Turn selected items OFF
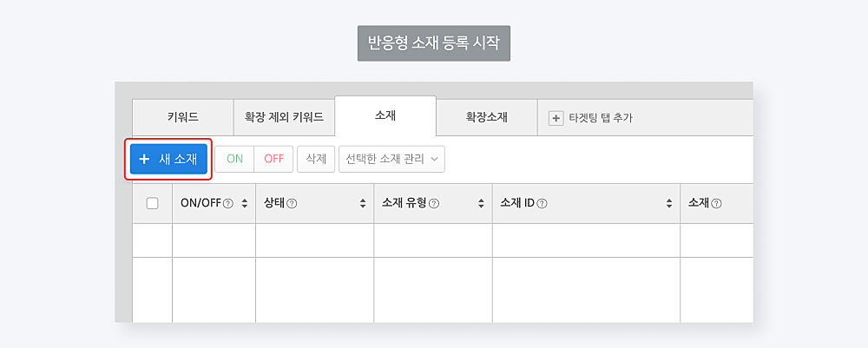 [273, 160]
